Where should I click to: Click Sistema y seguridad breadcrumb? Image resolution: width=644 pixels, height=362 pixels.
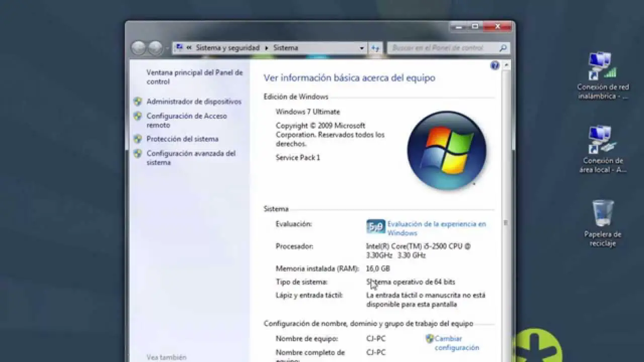pos(227,48)
